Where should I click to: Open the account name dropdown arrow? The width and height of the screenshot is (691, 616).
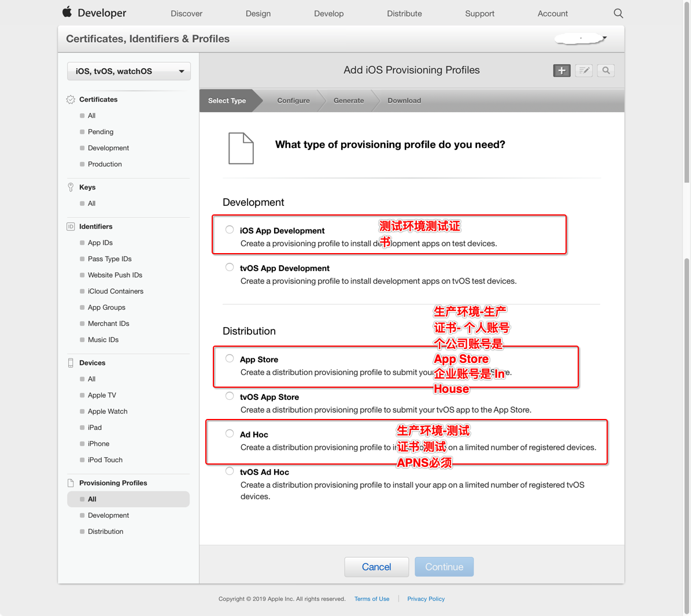click(605, 38)
